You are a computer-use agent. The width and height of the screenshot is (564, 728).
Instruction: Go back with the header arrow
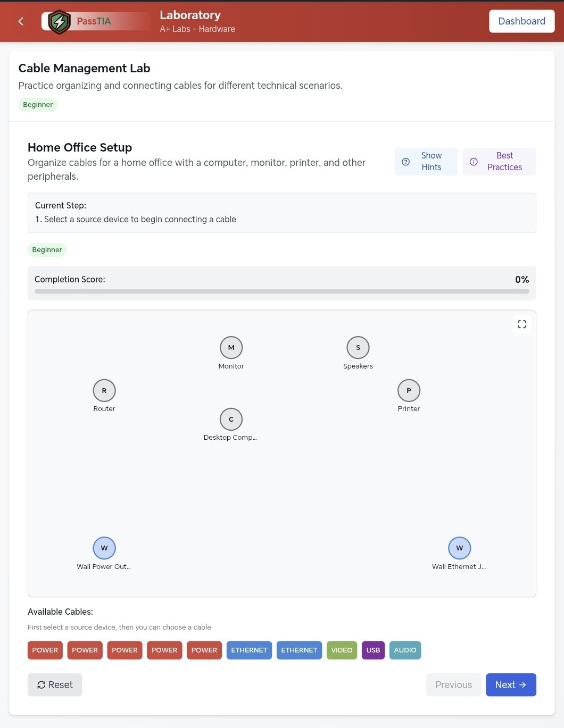pos(21,21)
